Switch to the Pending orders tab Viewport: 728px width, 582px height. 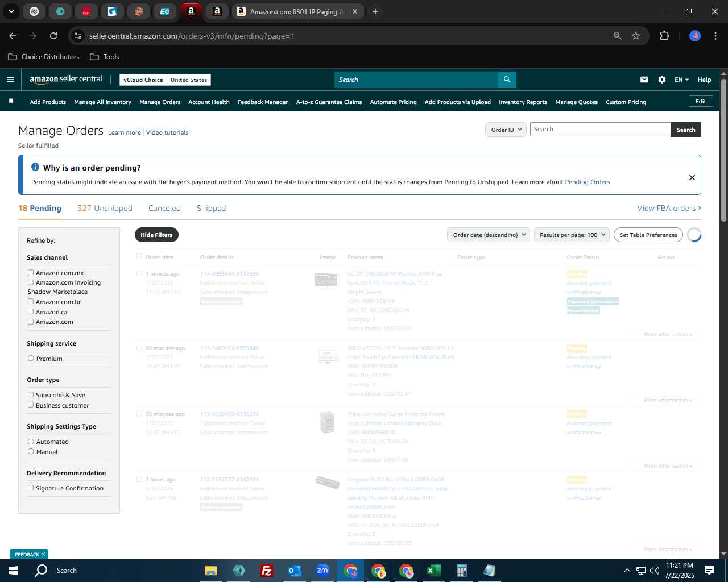[x=40, y=208]
